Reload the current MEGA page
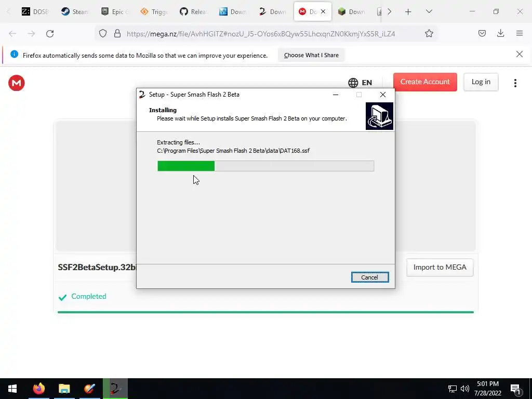This screenshot has height=399, width=532. tap(50, 34)
